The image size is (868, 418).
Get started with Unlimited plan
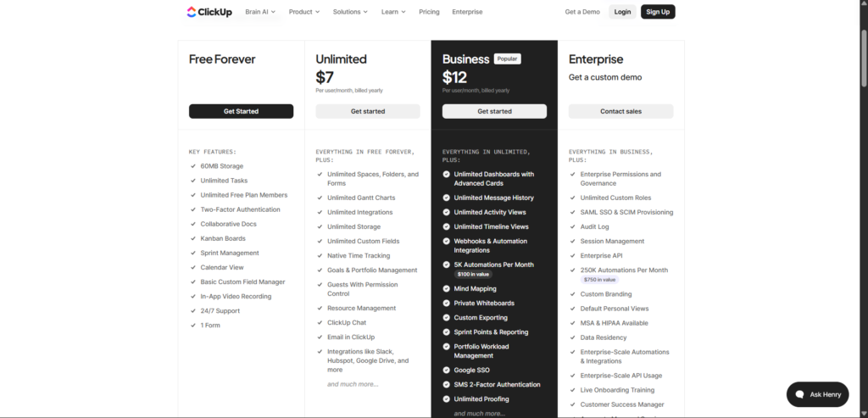[x=368, y=111]
